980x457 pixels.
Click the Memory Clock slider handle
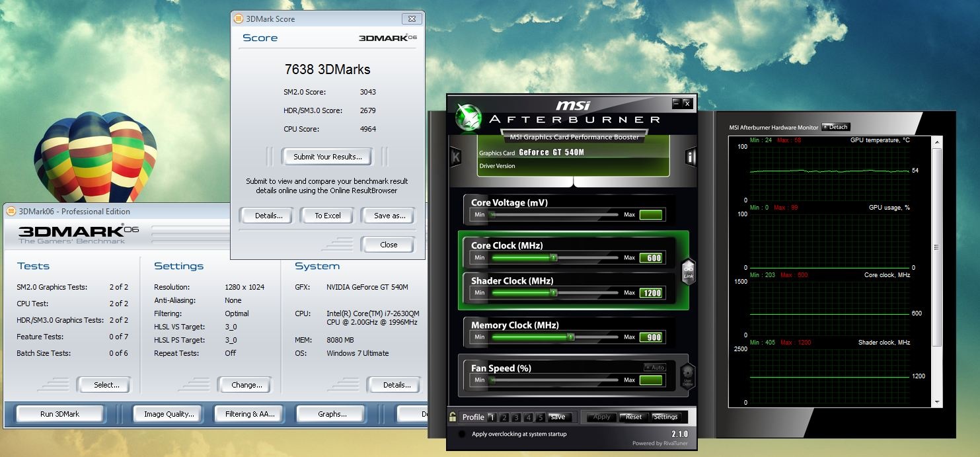click(x=571, y=337)
